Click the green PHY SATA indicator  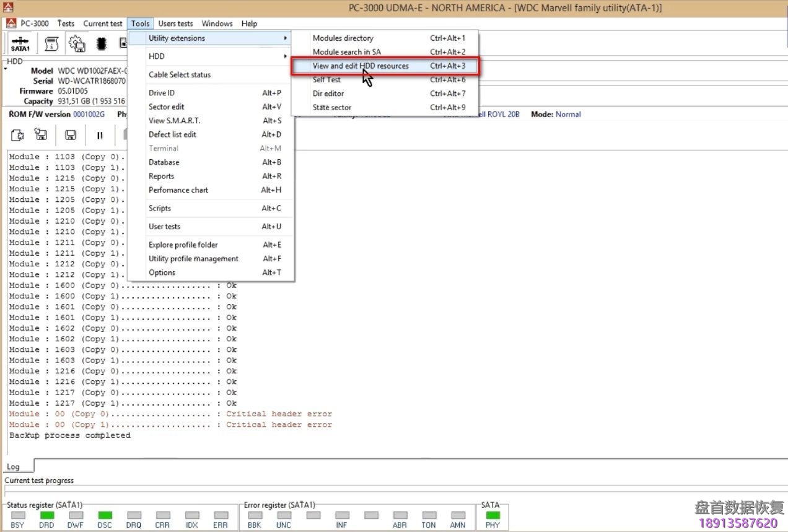(x=493, y=515)
